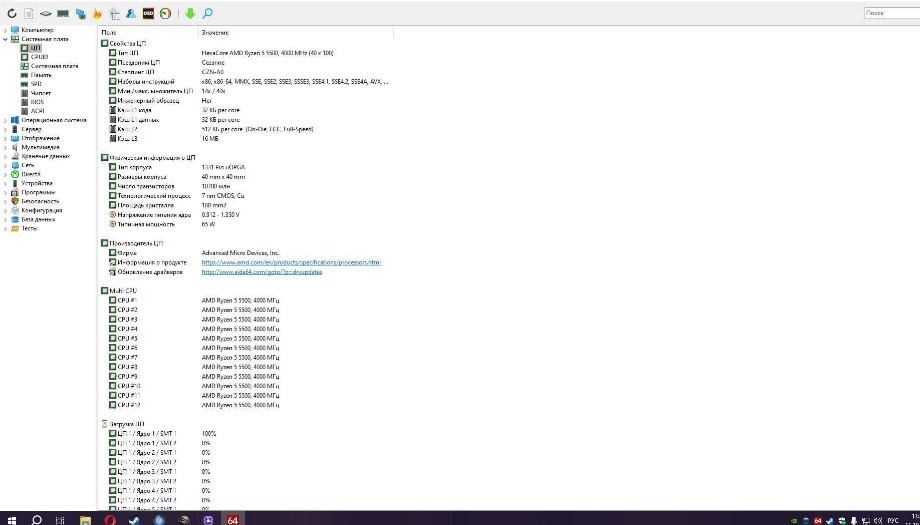Open Windows Start menu
This screenshot has width=920, height=525.
(x=11, y=520)
